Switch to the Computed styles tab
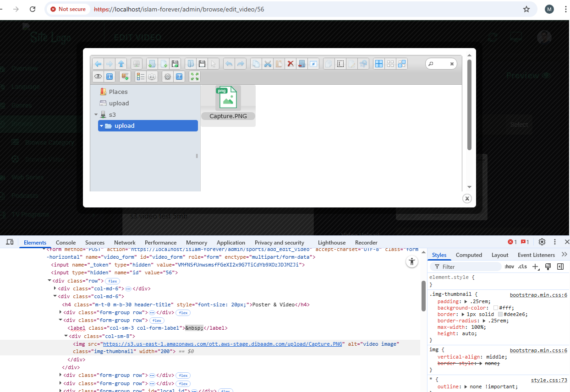This screenshot has height=392, width=570. 469,255
